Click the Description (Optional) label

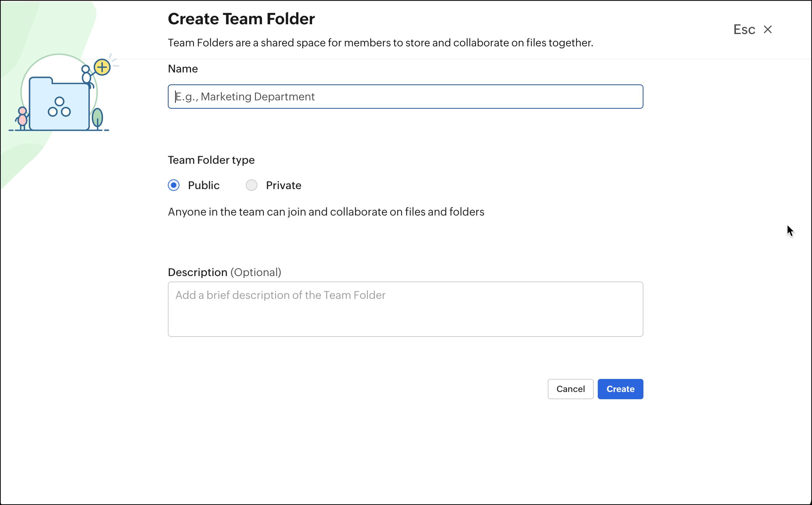(224, 272)
